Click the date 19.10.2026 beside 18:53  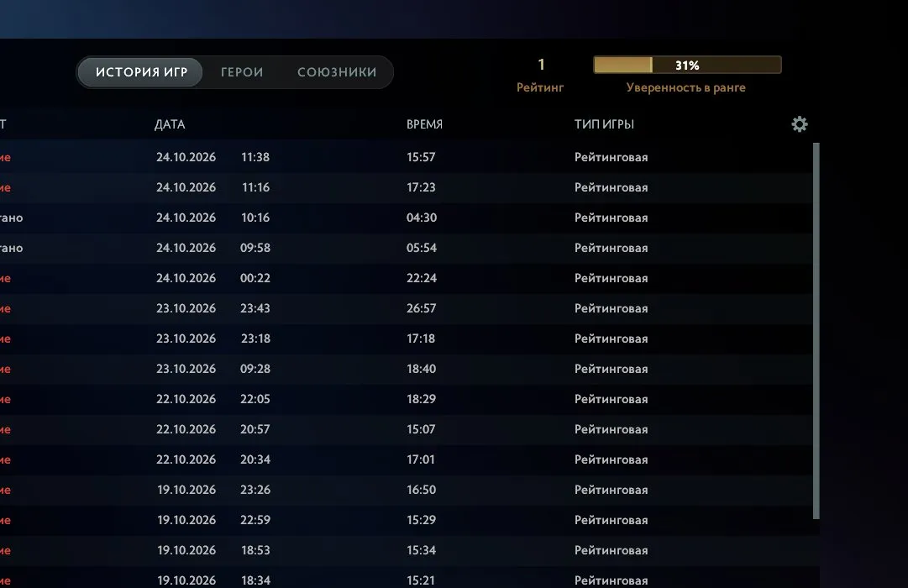(186, 549)
